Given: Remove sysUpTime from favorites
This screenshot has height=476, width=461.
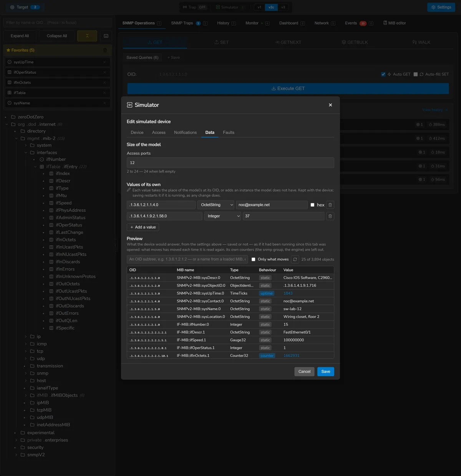Looking at the screenshot, I should (x=104, y=62).
